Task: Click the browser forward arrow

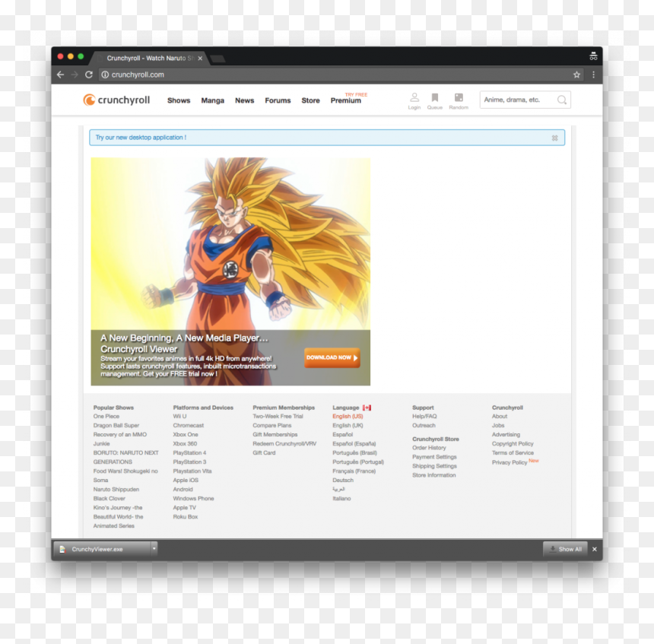Action: coord(75,75)
